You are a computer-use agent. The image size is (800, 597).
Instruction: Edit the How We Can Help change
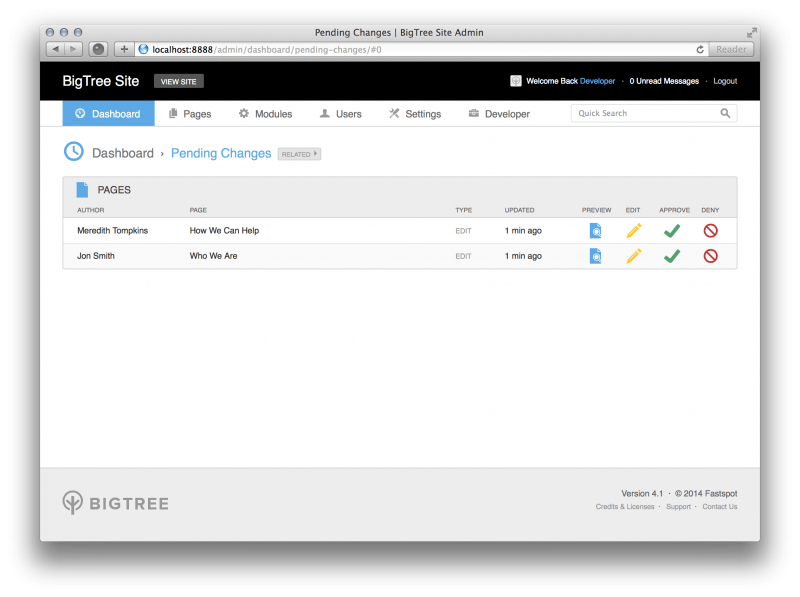click(634, 231)
